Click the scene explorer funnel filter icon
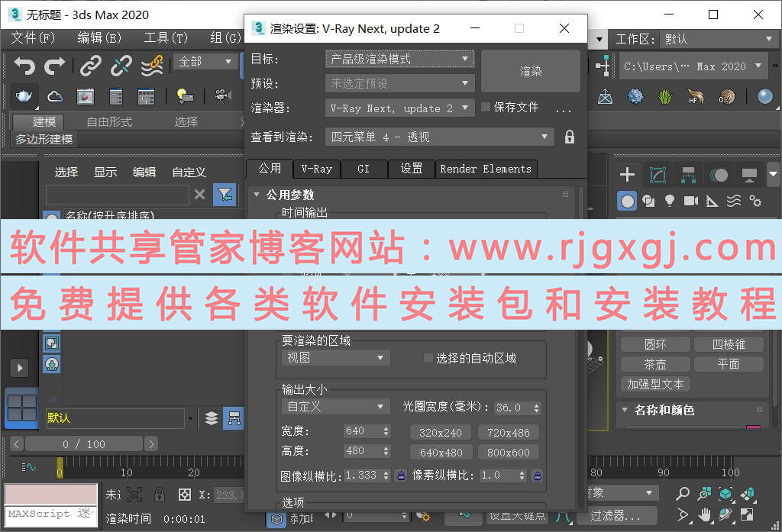The image size is (782, 532). tap(225, 195)
